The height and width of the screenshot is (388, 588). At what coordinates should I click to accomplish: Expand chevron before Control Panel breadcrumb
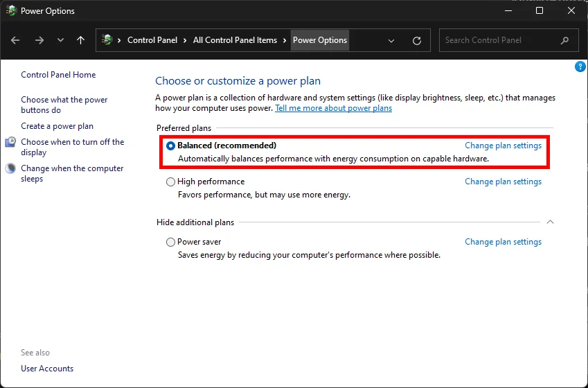tap(119, 40)
